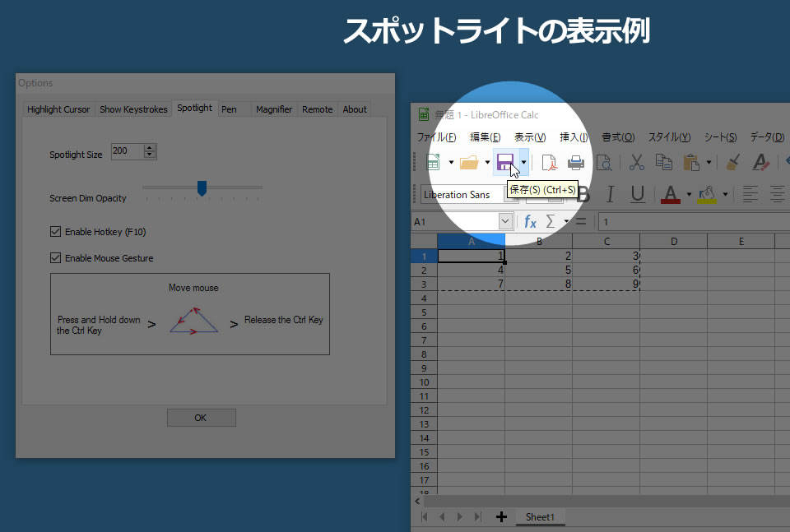This screenshot has width=790, height=532.
Task: Print the document using the Print icon
Action: (575, 163)
